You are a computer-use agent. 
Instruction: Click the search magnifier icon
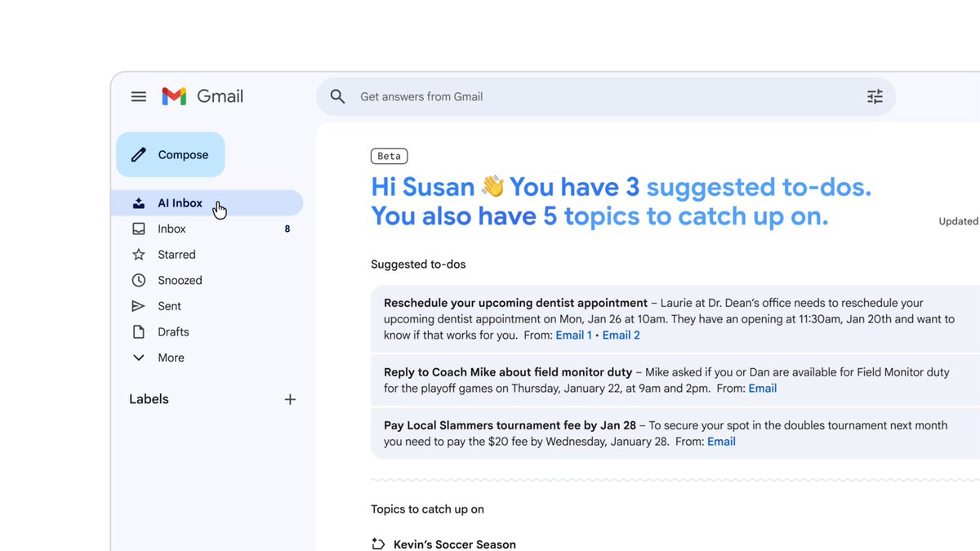(337, 96)
